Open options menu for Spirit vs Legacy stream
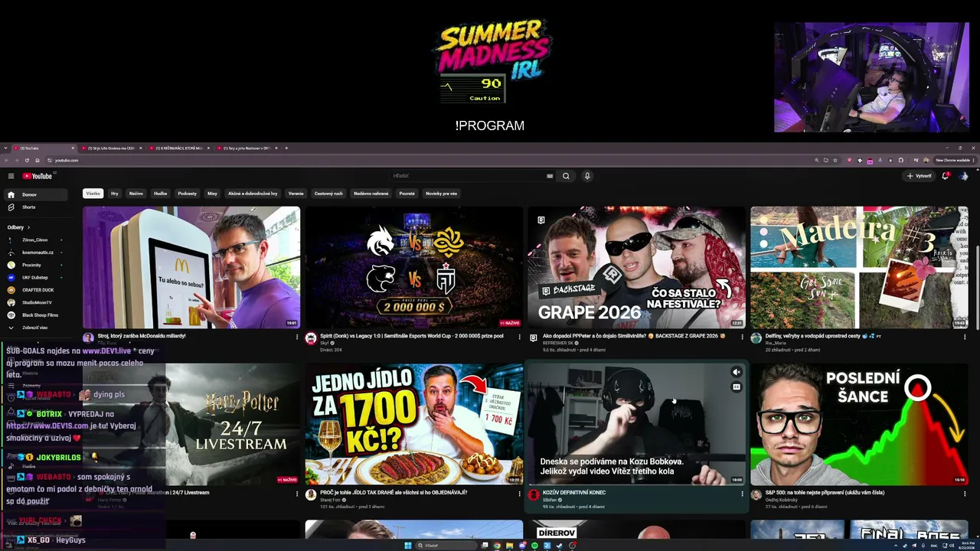Screen dimensions: 980x551 (520, 337)
